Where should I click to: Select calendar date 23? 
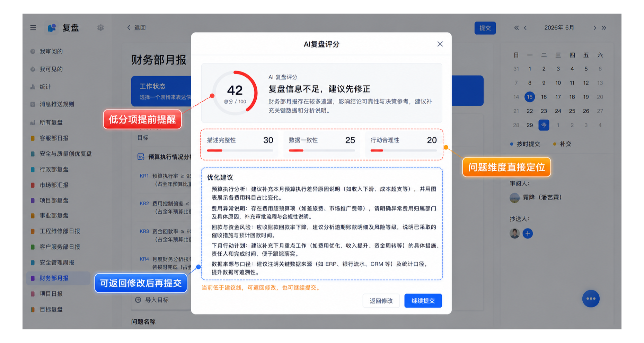(x=544, y=111)
